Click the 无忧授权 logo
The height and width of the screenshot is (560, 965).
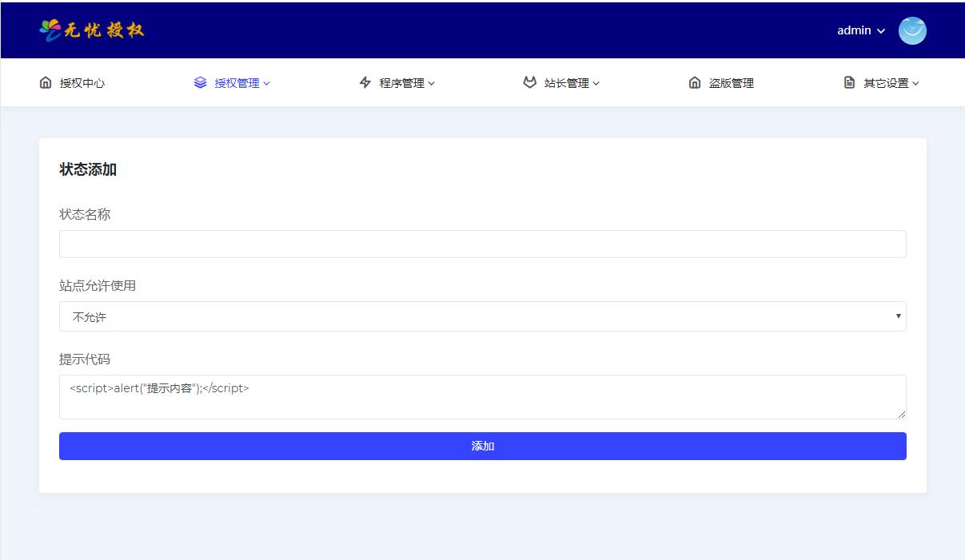click(x=92, y=30)
